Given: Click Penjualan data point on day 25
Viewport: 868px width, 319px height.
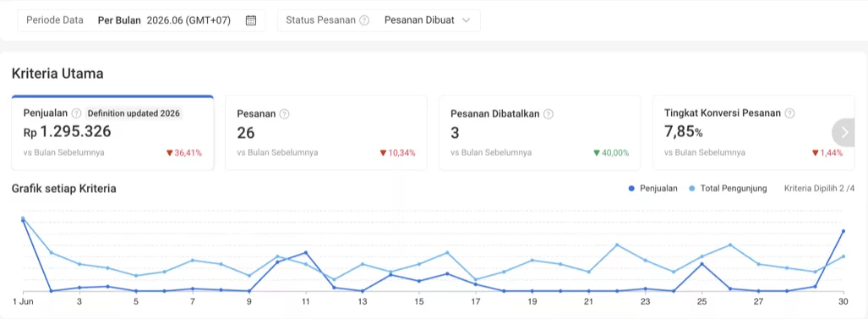Looking at the screenshot, I should (x=702, y=264).
